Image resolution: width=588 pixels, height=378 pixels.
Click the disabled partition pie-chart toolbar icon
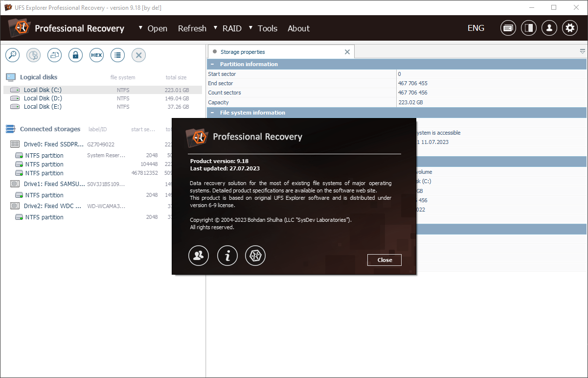(x=33, y=55)
